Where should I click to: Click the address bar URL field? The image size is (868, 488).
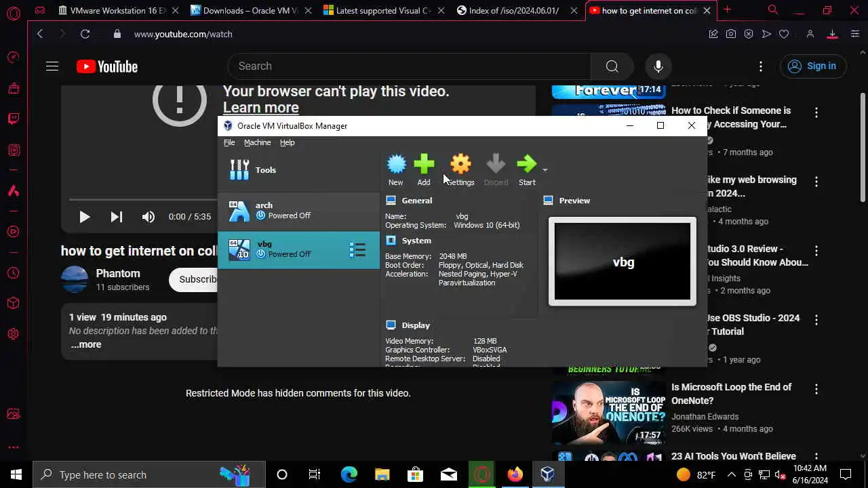407,34
